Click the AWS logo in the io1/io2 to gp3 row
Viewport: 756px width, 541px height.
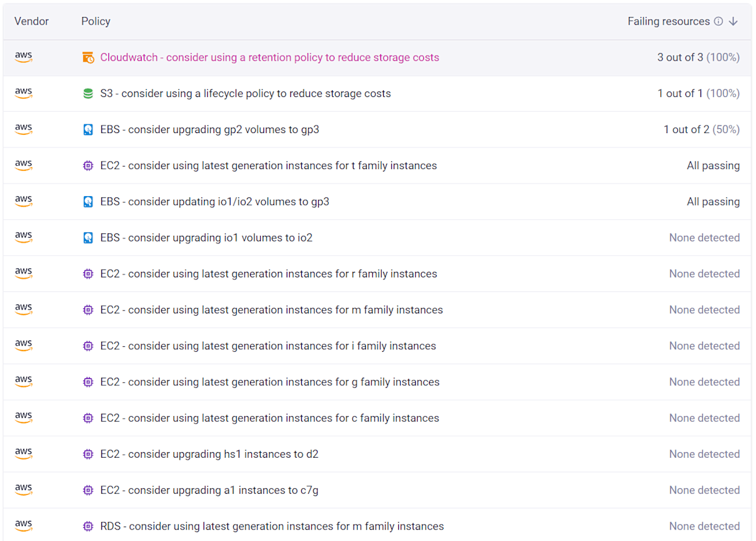coord(23,201)
